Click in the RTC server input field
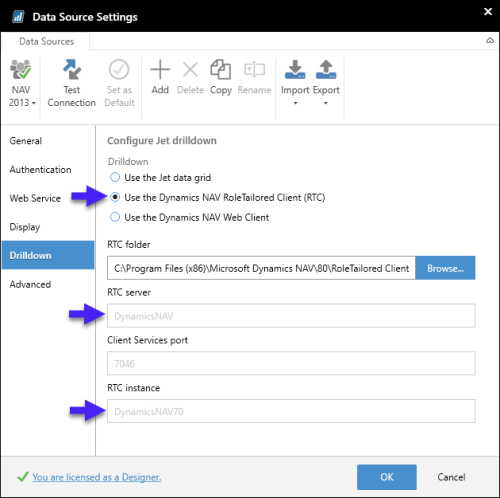500x498 pixels. coord(291,316)
